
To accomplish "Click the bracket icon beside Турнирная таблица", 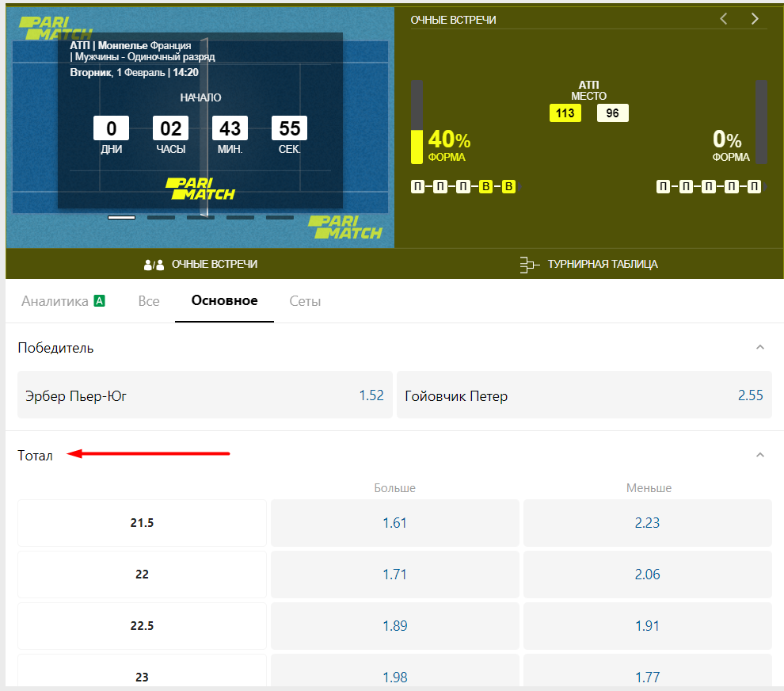I will [529, 265].
